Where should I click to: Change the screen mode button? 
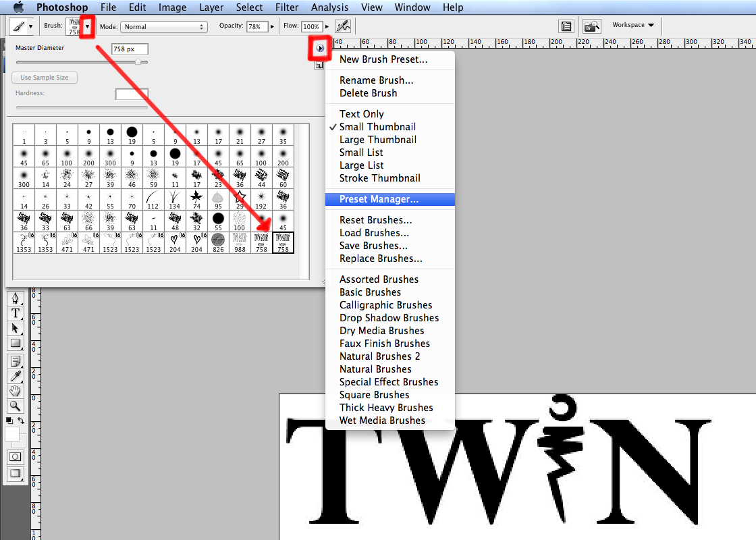[x=16, y=473]
